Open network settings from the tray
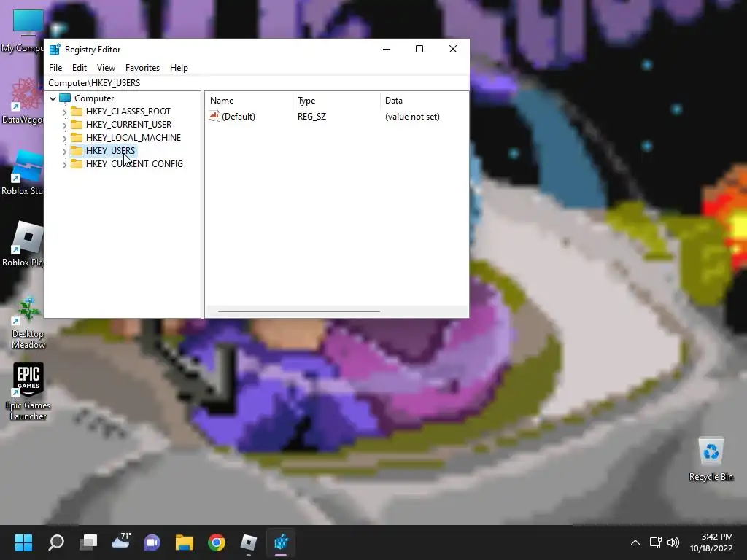 [x=656, y=542]
